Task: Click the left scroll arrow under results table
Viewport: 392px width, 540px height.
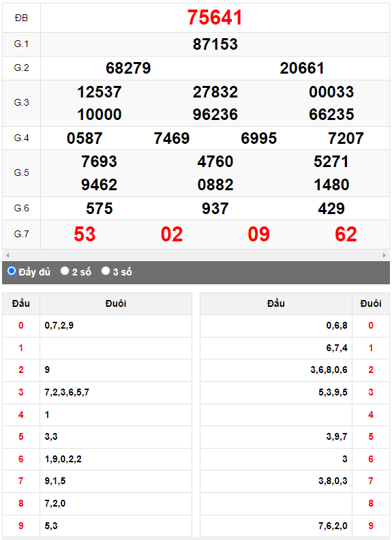Action: click(7, 255)
